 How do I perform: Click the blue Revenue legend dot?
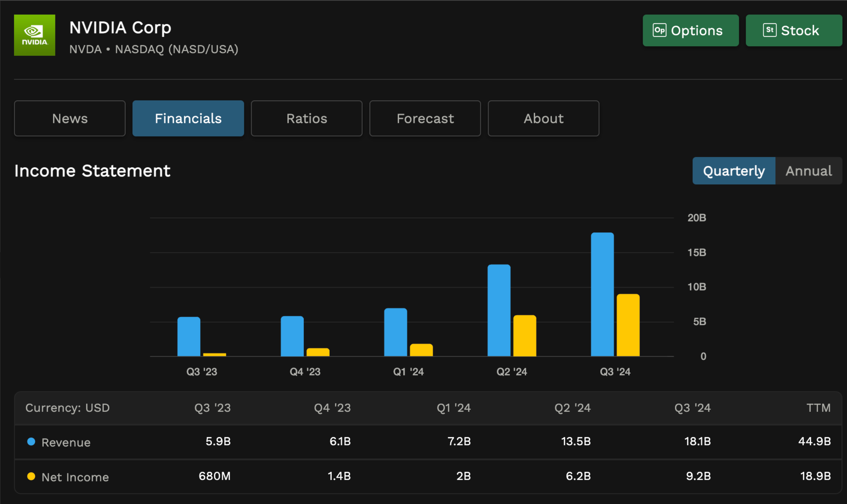coord(31,442)
